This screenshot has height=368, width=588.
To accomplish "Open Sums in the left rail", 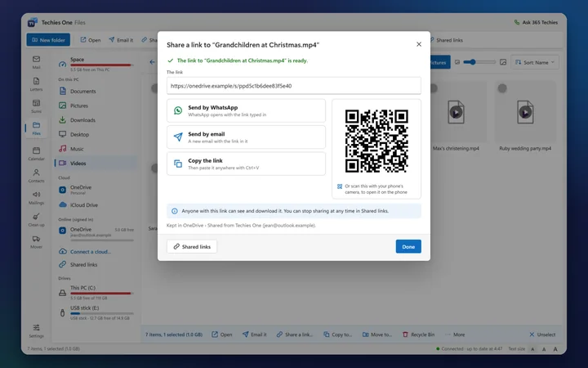I will 37,106.
